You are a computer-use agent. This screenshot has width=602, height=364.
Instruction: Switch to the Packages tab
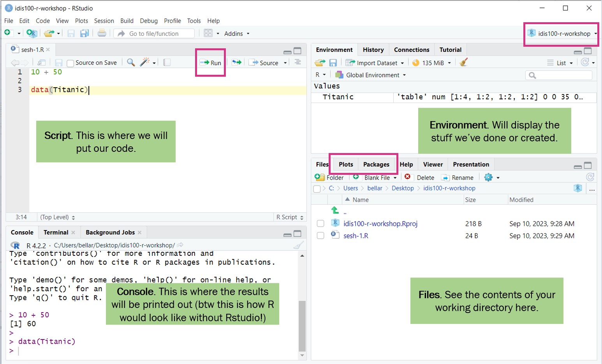pyautogui.click(x=376, y=164)
